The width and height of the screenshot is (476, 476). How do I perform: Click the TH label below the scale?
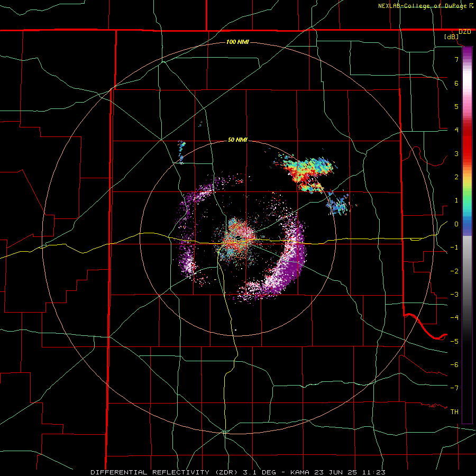coord(454,412)
